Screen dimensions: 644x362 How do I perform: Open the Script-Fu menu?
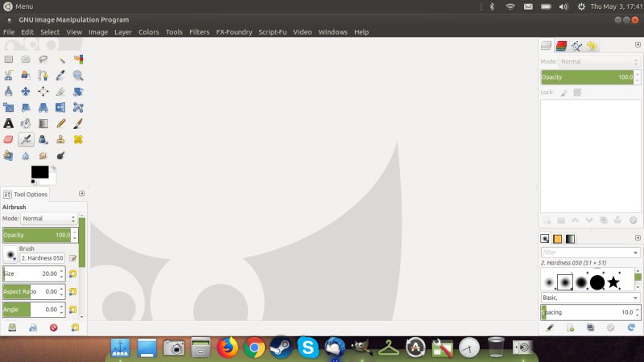272,32
